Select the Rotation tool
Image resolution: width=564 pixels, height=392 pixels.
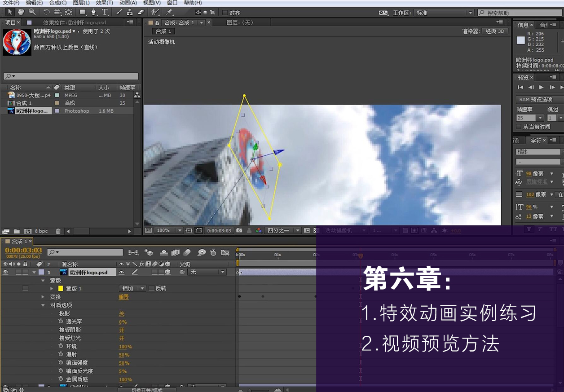coord(46,12)
